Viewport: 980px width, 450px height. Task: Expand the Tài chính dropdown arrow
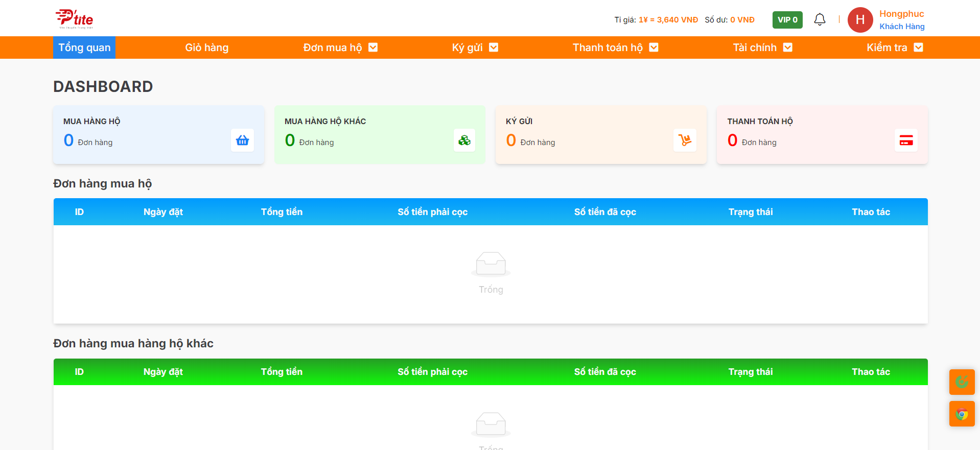click(x=788, y=48)
